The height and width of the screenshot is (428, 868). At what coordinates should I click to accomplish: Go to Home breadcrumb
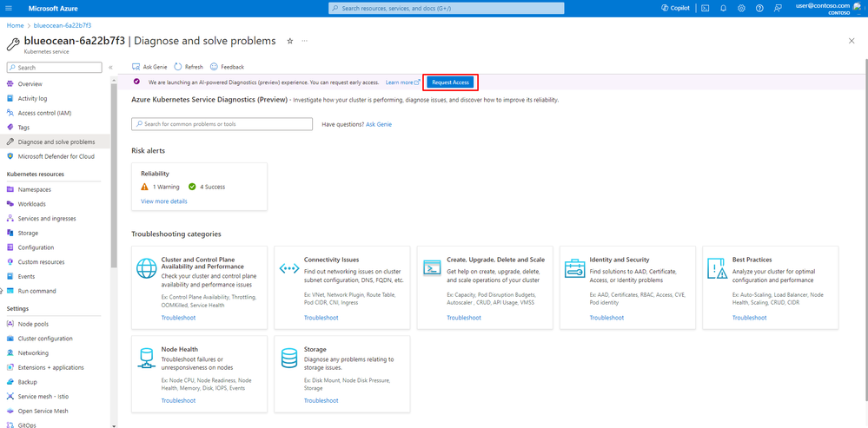pos(15,25)
